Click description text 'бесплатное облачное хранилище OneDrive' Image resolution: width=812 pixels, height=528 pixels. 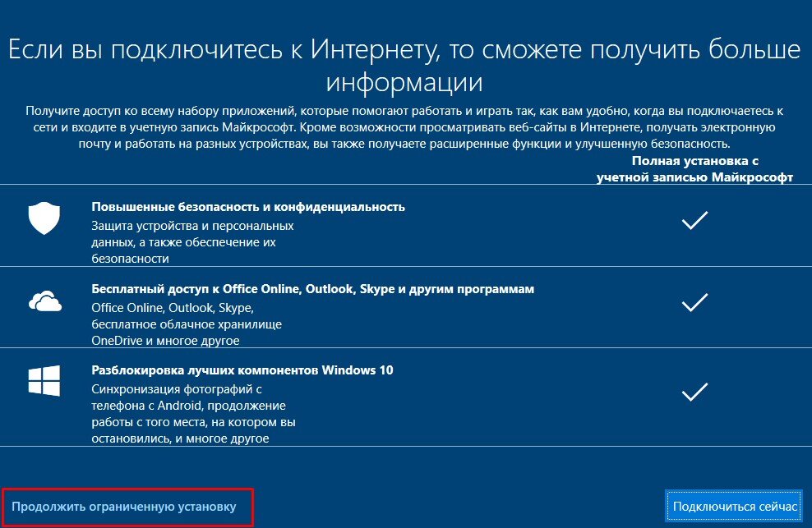[187, 333]
